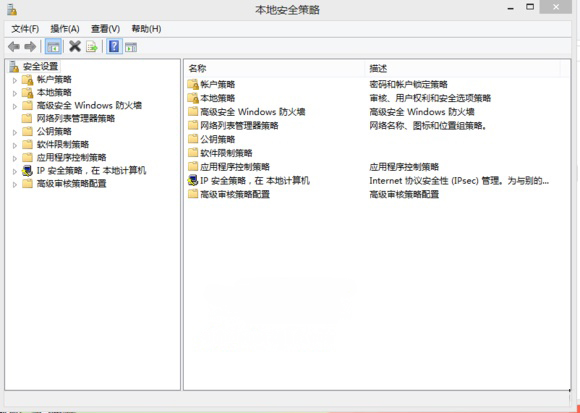Screen dimensions: 580x413
Task: Click the 帐户策略 folder icon in the list pane
Action: [x=193, y=85]
